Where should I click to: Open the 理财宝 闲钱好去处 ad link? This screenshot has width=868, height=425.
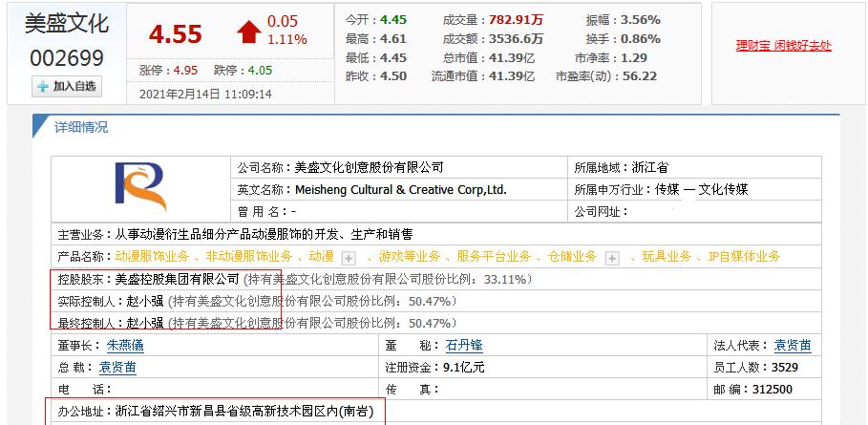click(783, 46)
